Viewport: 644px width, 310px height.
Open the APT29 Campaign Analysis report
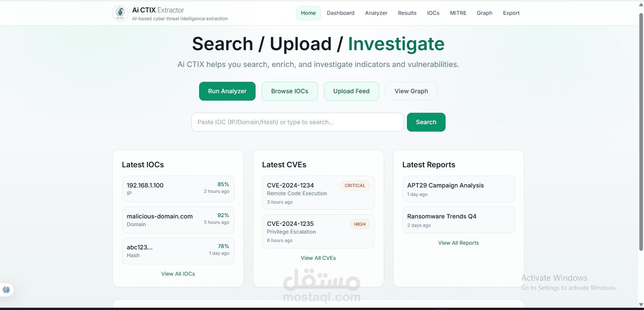445,185
